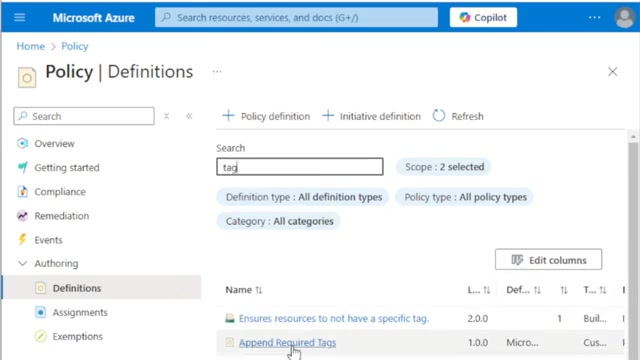Click the Edit columns button
The width and height of the screenshot is (640, 360).
pos(548,260)
